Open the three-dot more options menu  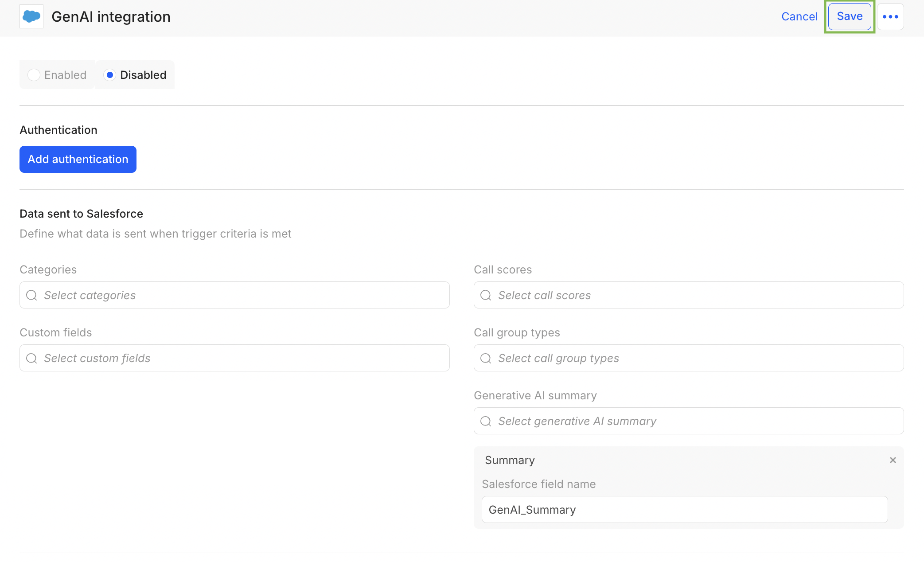coord(890,17)
